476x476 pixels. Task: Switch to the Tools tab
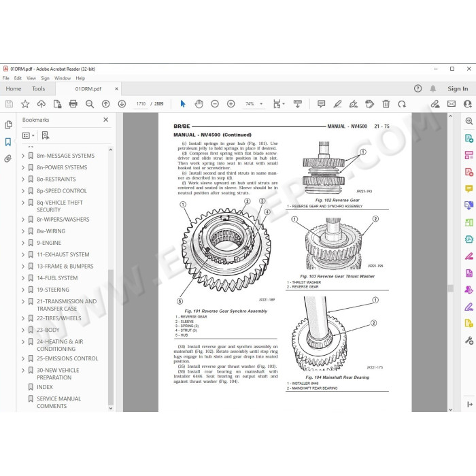39,88
